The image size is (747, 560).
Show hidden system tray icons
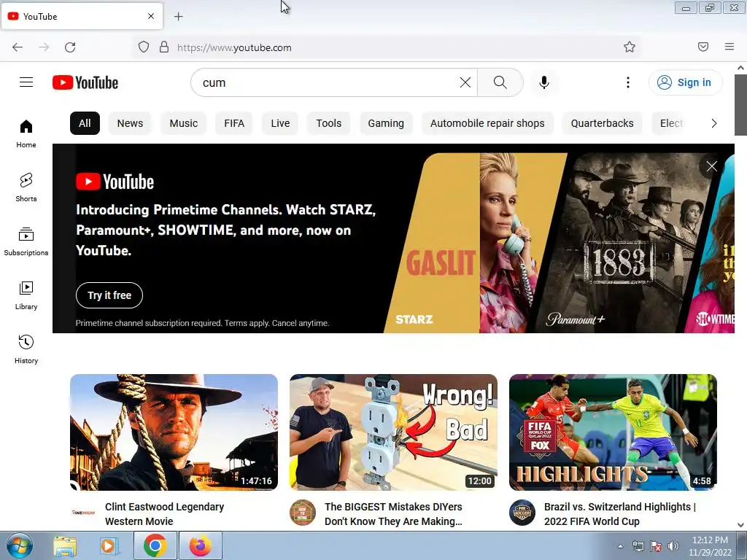(620, 546)
